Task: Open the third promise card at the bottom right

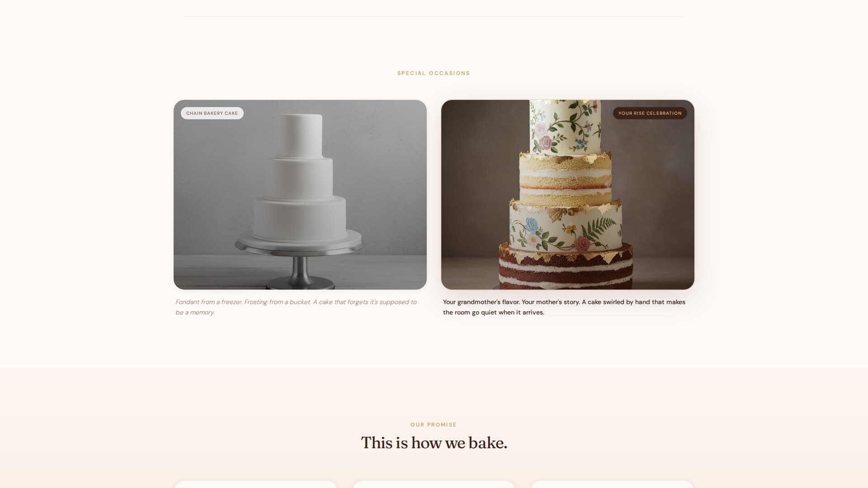Action: click(x=612, y=484)
